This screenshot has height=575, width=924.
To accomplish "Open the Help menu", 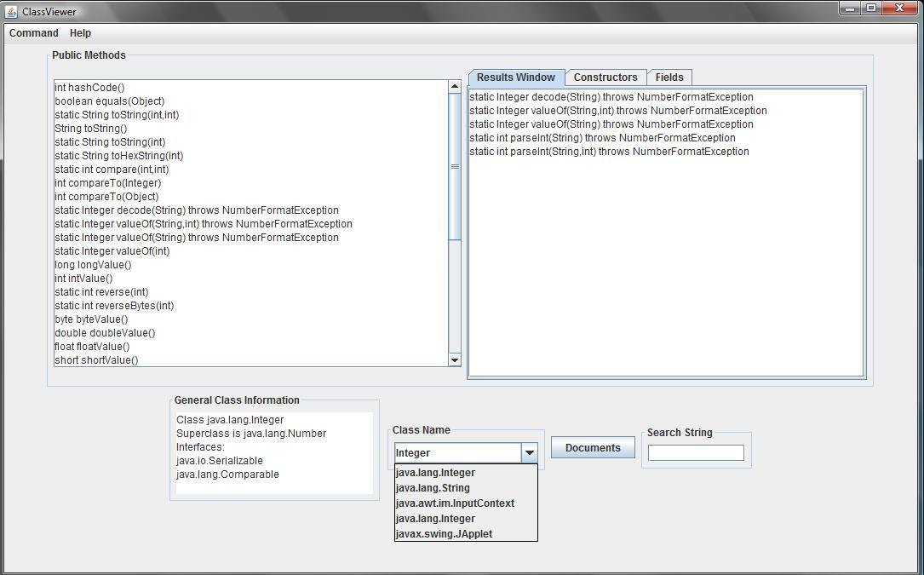I will tap(80, 32).
